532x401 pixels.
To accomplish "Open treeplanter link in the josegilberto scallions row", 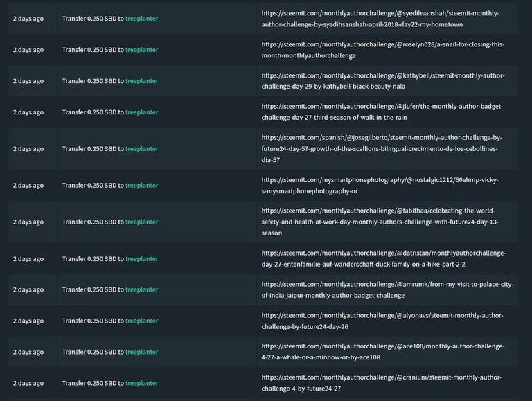I will click(141, 149).
